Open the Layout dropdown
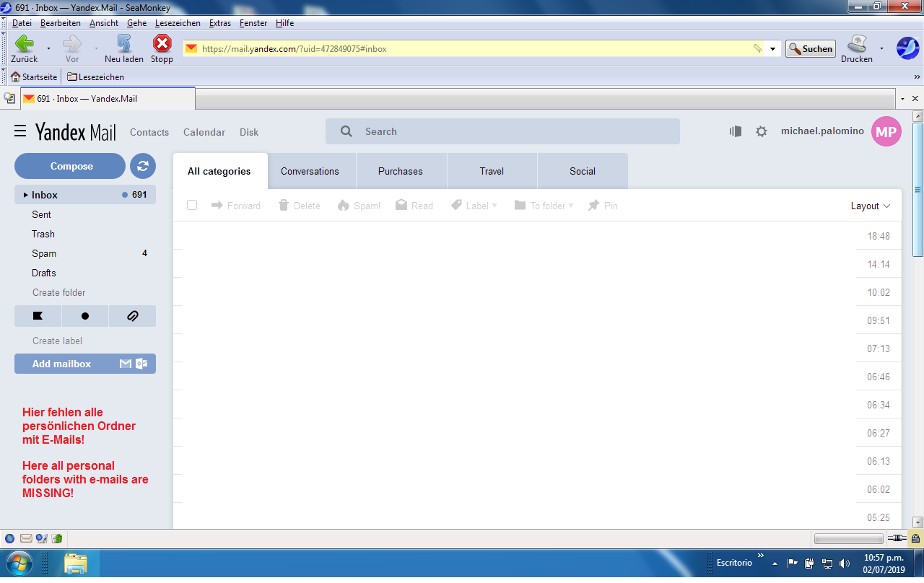 pyautogui.click(x=871, y=206)
